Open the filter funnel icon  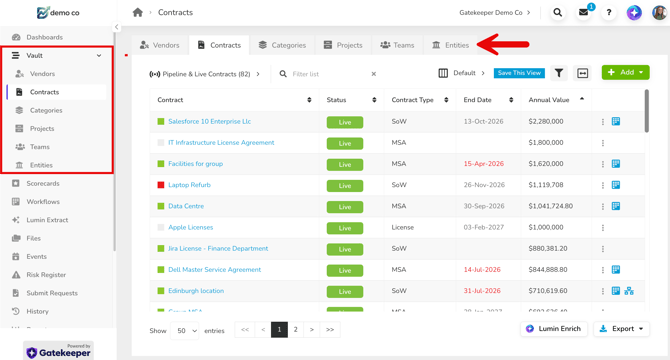coord(559,73)
